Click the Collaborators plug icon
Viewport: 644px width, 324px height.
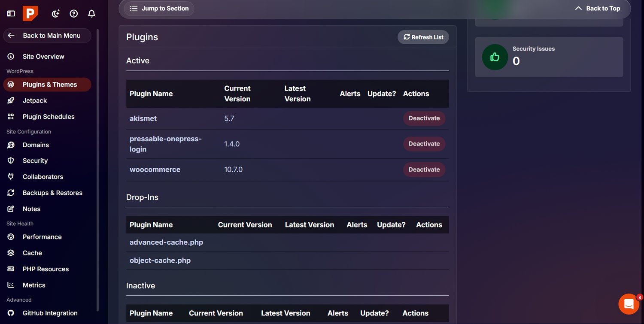(11, 177)
